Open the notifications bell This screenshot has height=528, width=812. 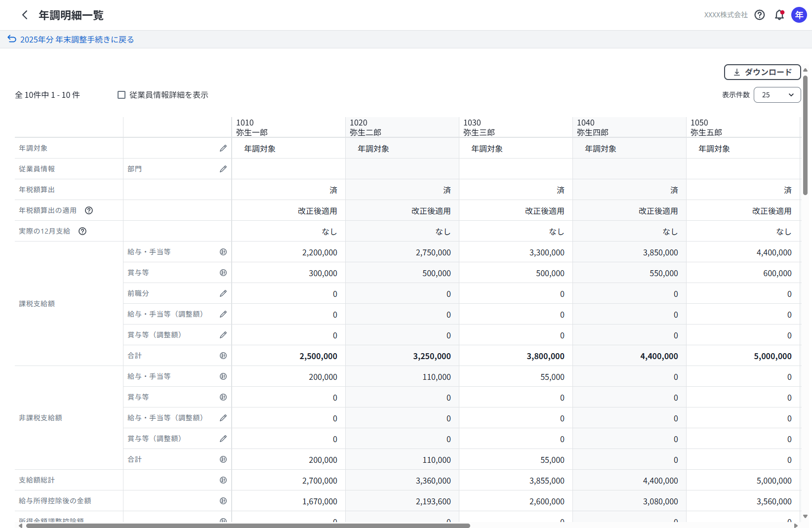click(779, 15)
